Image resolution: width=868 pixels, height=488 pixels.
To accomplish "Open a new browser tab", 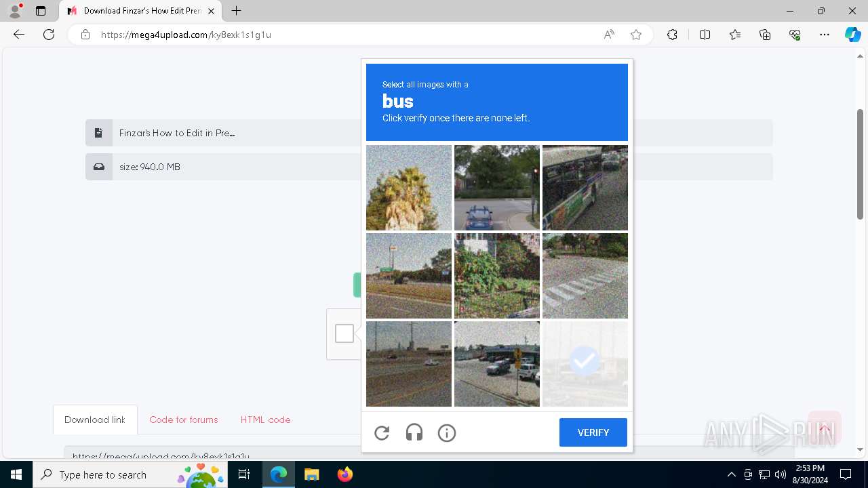I will point(236,11).
